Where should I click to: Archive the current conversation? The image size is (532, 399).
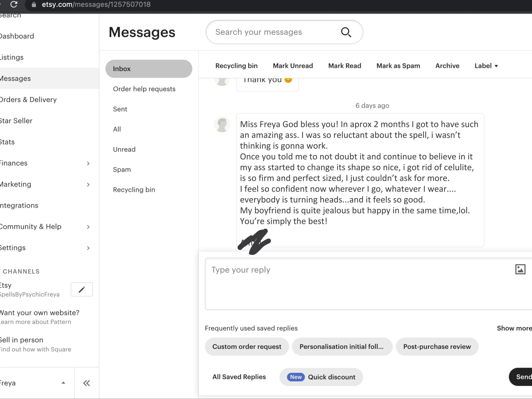(x=447, y=66)
